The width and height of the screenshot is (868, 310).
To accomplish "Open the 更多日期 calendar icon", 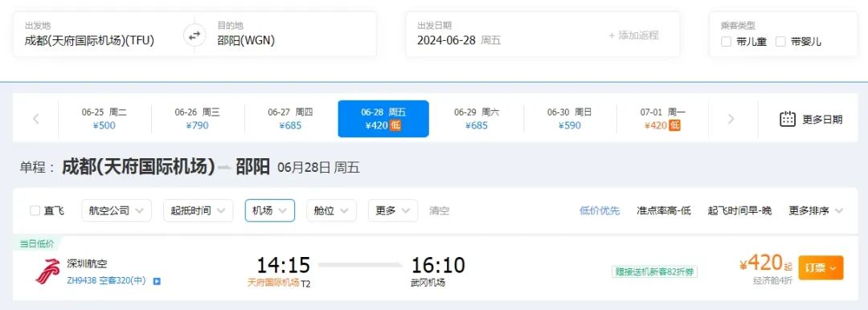I will [787, 119].
